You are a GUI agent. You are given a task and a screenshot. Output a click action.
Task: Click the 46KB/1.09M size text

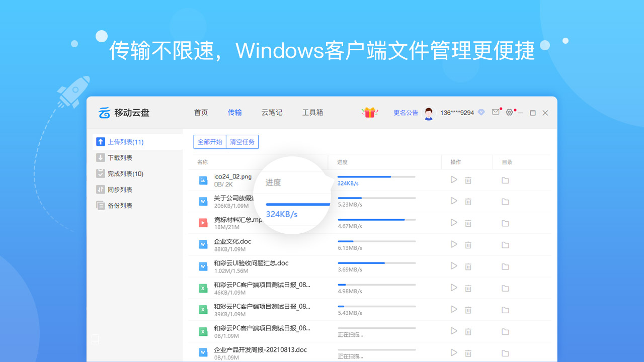coord(230,292)
